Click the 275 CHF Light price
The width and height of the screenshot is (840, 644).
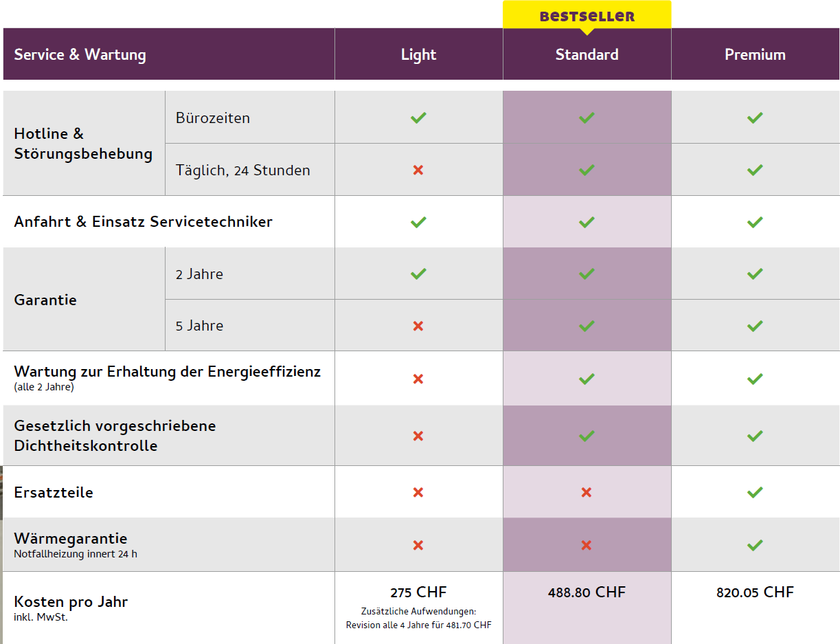pyautogui.click(x=418, y=592)
